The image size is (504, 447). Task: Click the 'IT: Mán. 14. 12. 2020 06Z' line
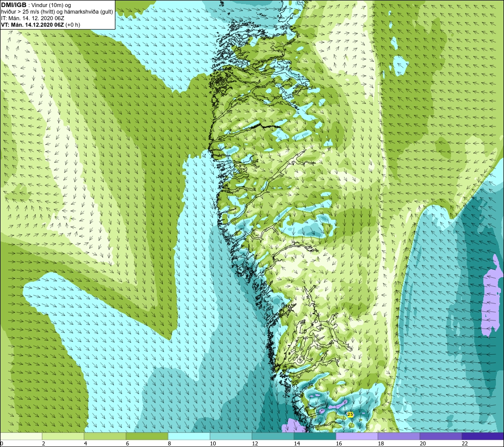32,18
